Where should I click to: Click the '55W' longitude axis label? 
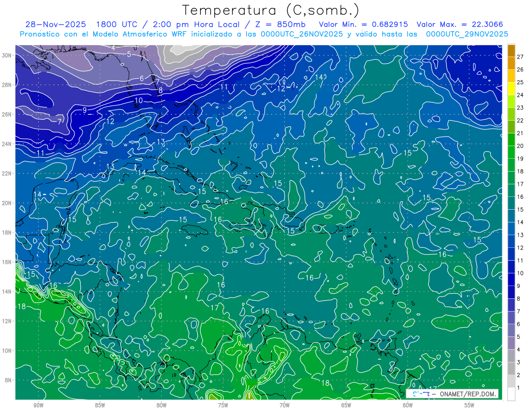[469, 405]
